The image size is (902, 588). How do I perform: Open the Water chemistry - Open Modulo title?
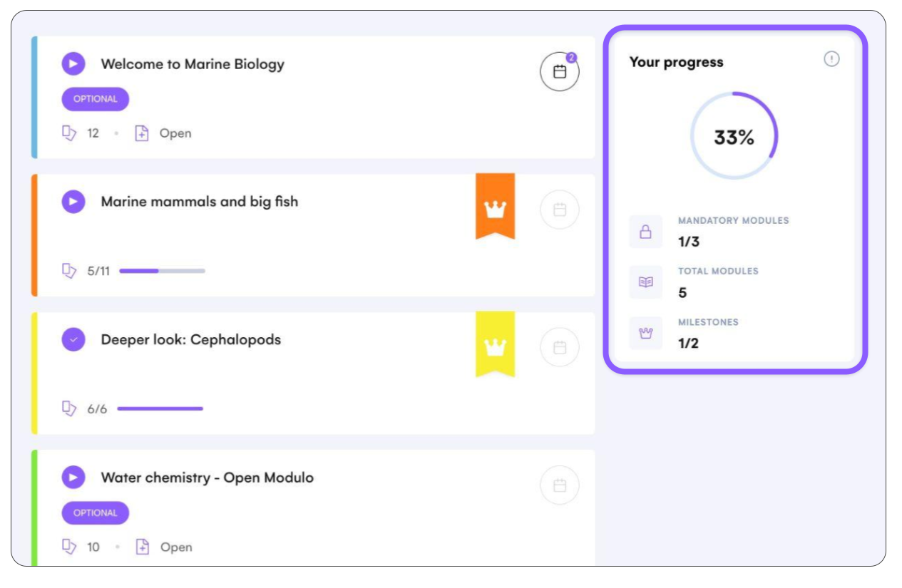point(207,478)
